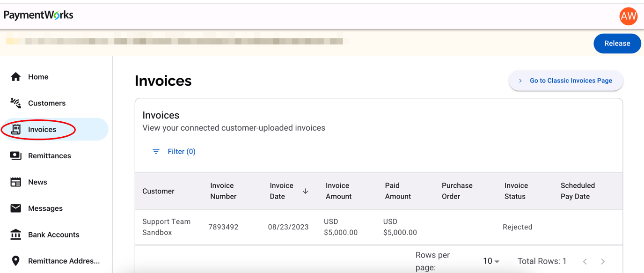The height and width of the screenshot is (273, 644).
Task: Open Messages via the envelope icon
Action: (15, 208)
